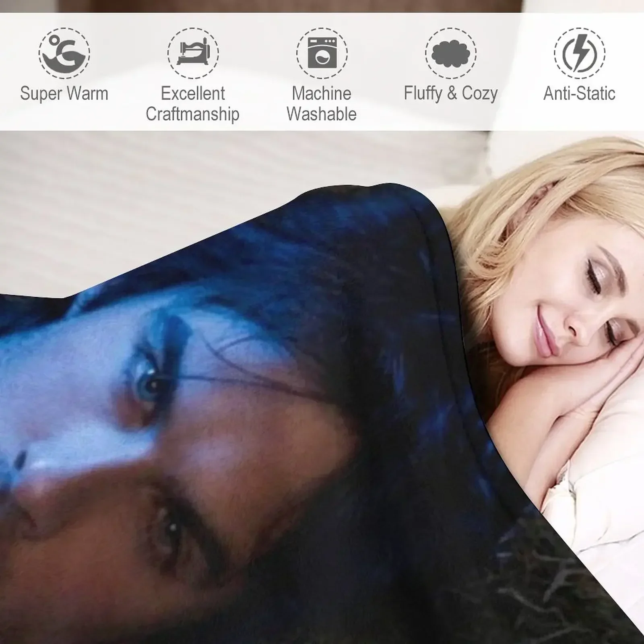
Task: Click the Super Warm fish icon
Action: tap(64, 53)
